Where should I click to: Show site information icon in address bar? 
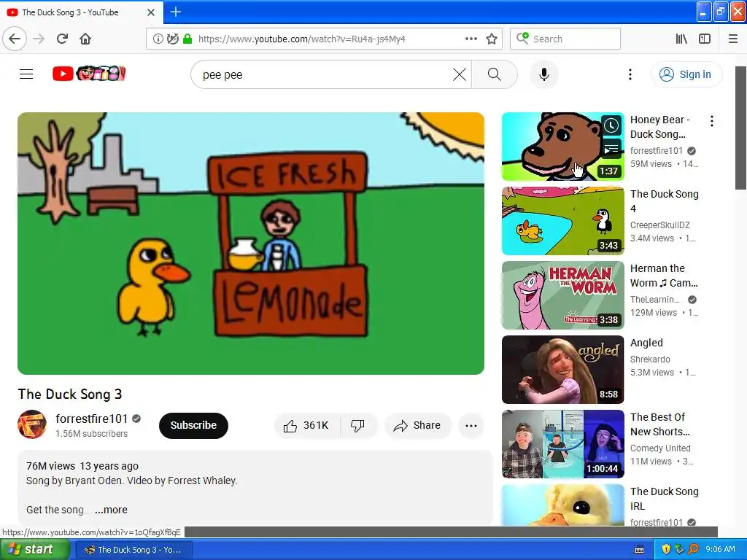(158, 39)
